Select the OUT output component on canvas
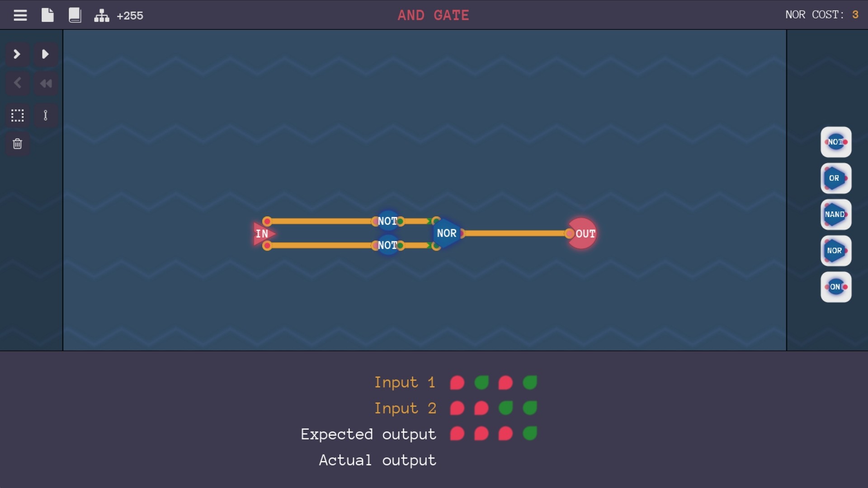 pos(583,234)
